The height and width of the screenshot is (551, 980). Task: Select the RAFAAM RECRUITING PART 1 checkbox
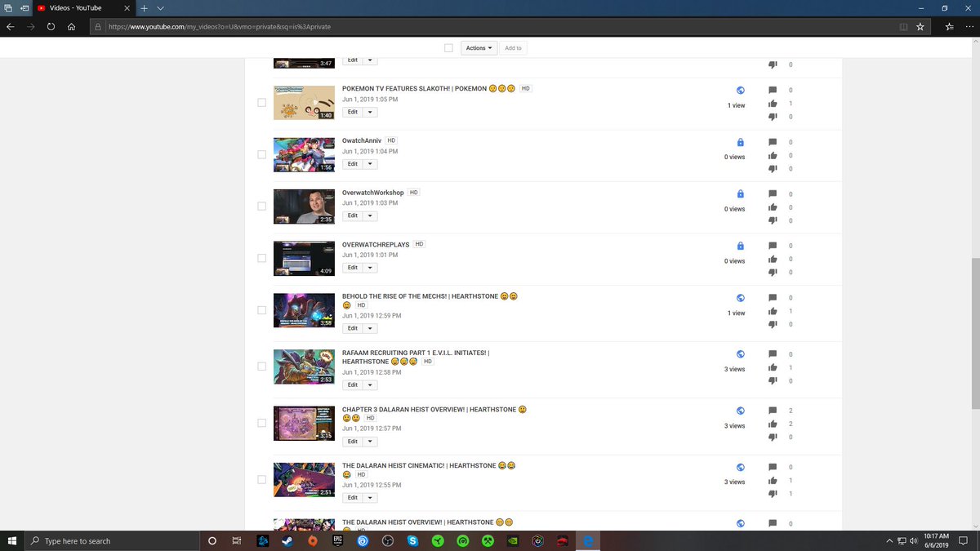[261, 367]
